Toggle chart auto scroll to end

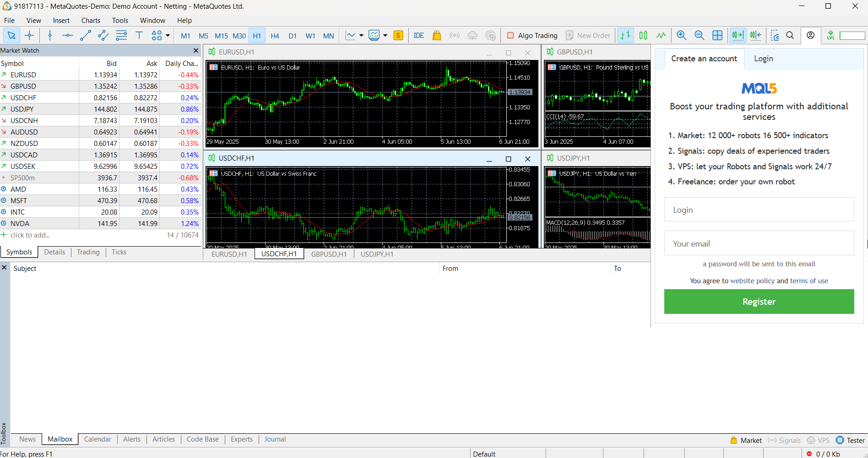click(x=738, y=36)
